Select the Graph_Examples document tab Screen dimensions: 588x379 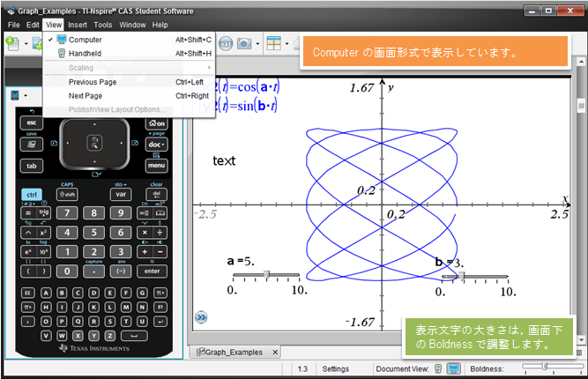234,352
